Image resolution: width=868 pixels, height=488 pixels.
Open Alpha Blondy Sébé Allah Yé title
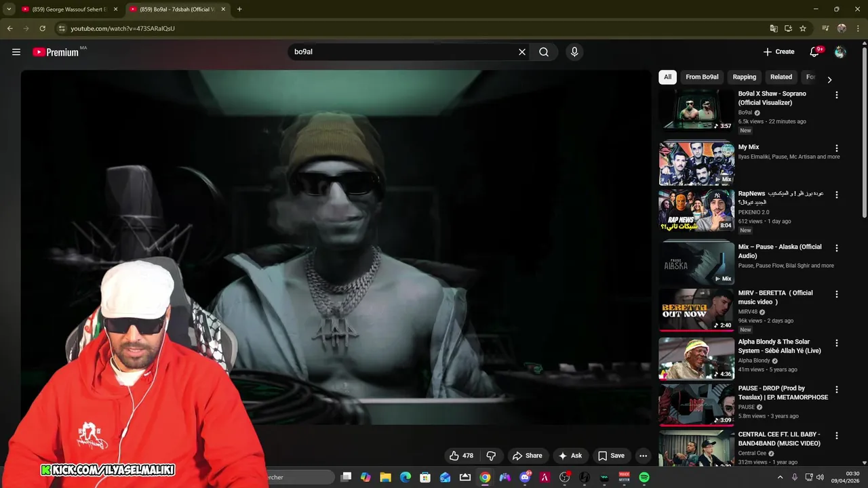(779, 346)
